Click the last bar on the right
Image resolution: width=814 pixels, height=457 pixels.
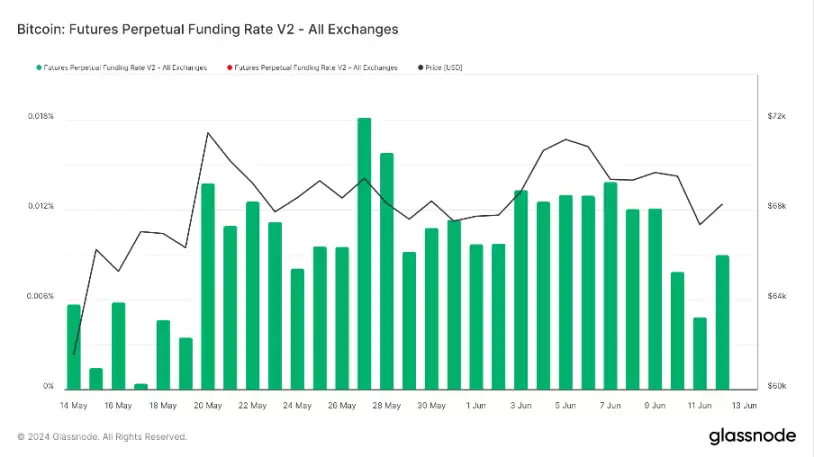(x=722, y=321)
